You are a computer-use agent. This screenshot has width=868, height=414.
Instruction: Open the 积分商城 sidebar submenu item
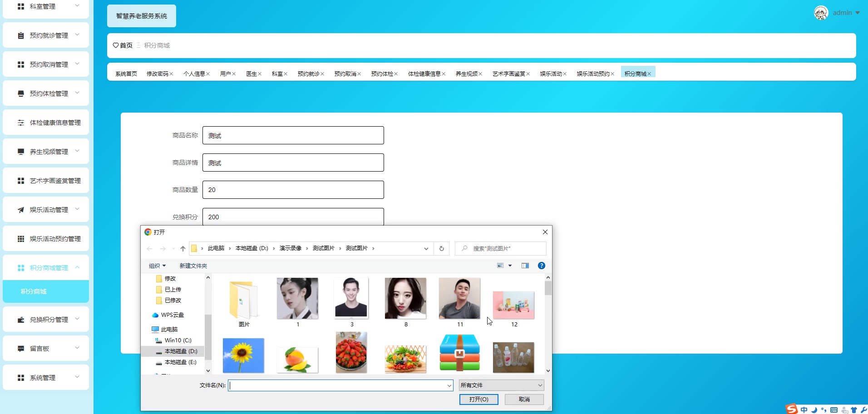(x=46, y=291)
